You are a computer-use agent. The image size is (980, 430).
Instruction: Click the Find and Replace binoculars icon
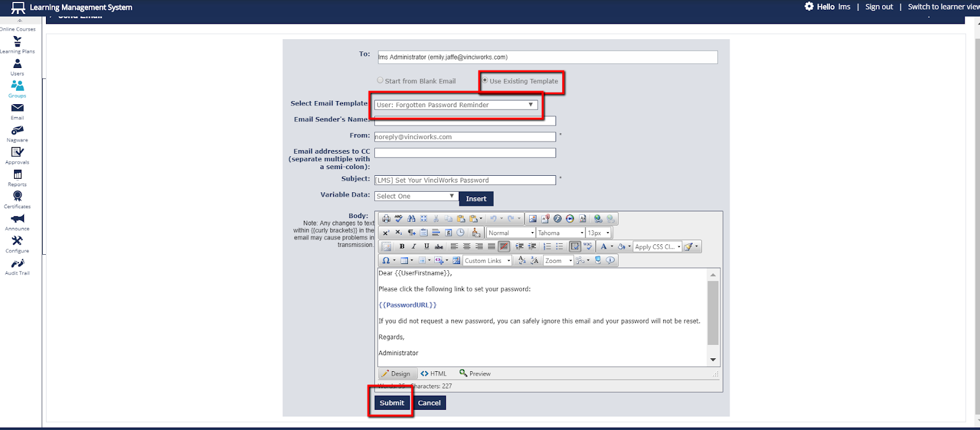pyautogui.click(x=411, y=219)
